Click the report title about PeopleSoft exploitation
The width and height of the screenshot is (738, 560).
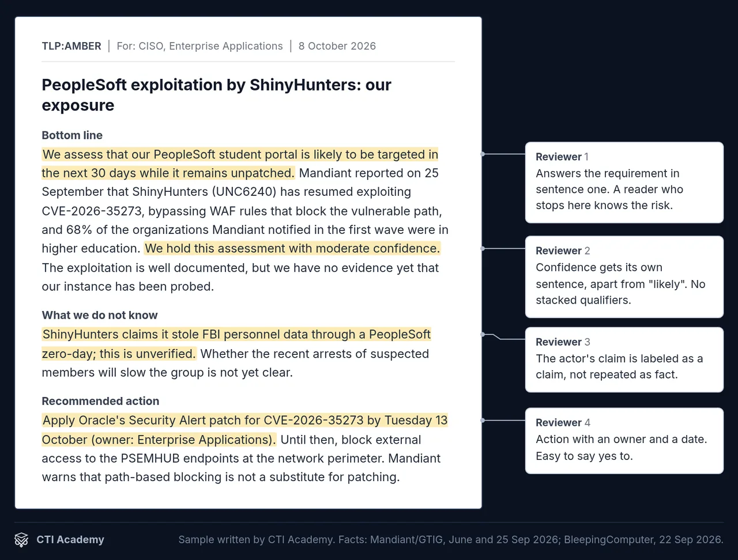[x=217, y=95]
